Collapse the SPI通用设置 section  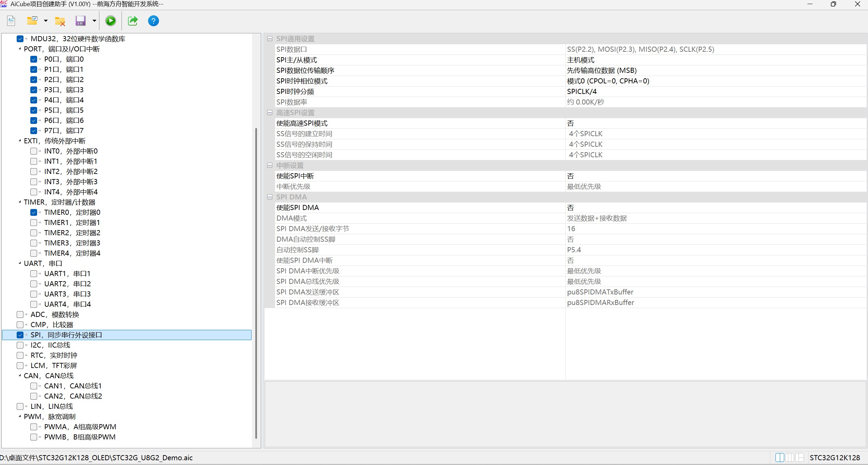270,39
